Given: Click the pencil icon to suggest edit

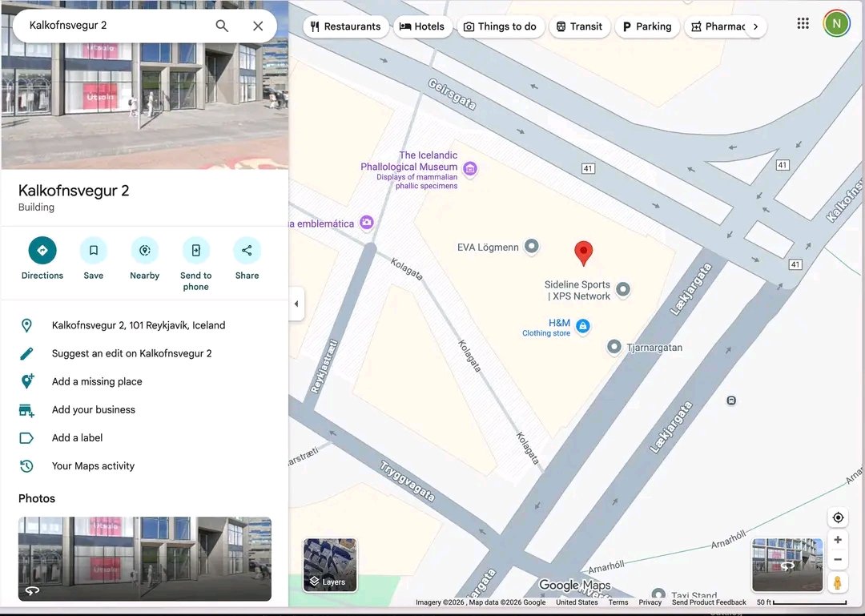Looking at the screenshot, I should (x=26, y=353).
